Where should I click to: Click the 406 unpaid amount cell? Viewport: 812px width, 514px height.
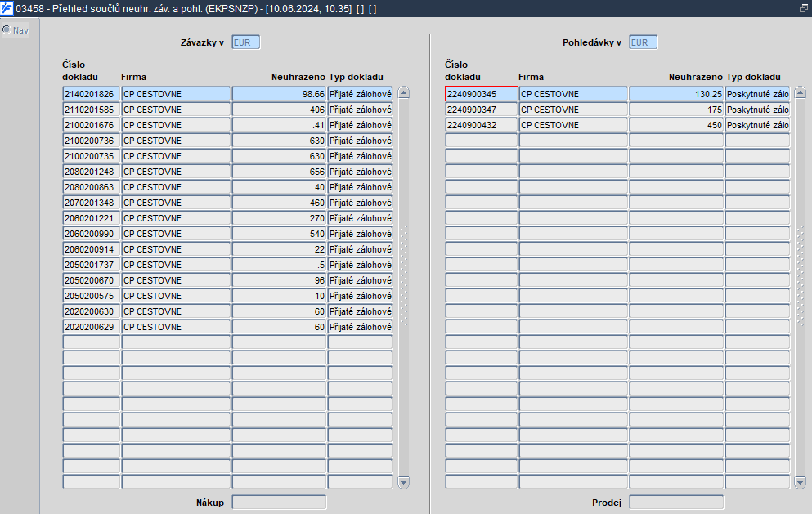[279, 110]
